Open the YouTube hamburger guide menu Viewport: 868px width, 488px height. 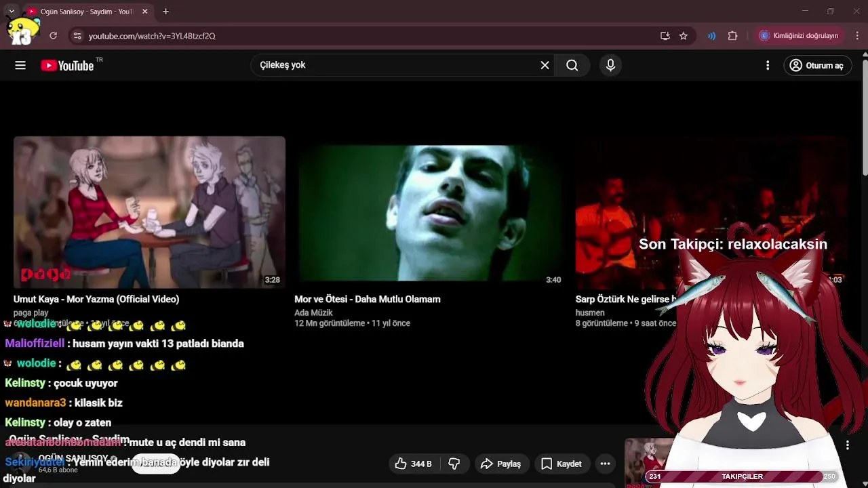point(20,65)
